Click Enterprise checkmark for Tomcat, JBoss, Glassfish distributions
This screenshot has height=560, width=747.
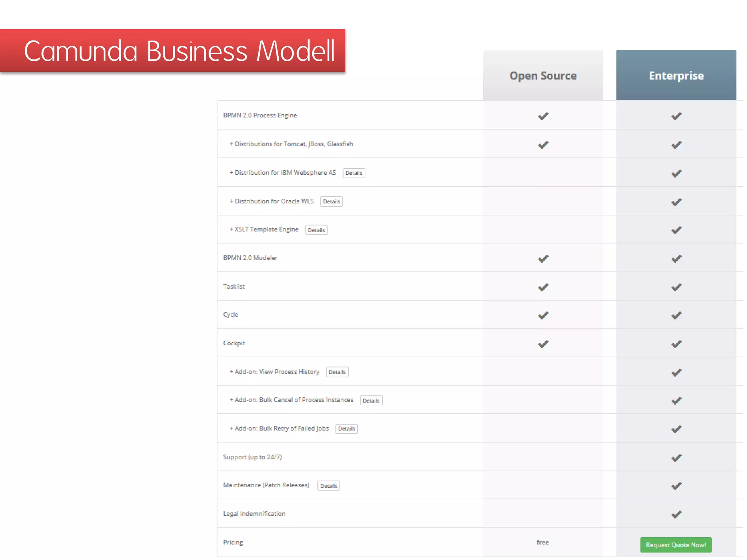(676, 145)
